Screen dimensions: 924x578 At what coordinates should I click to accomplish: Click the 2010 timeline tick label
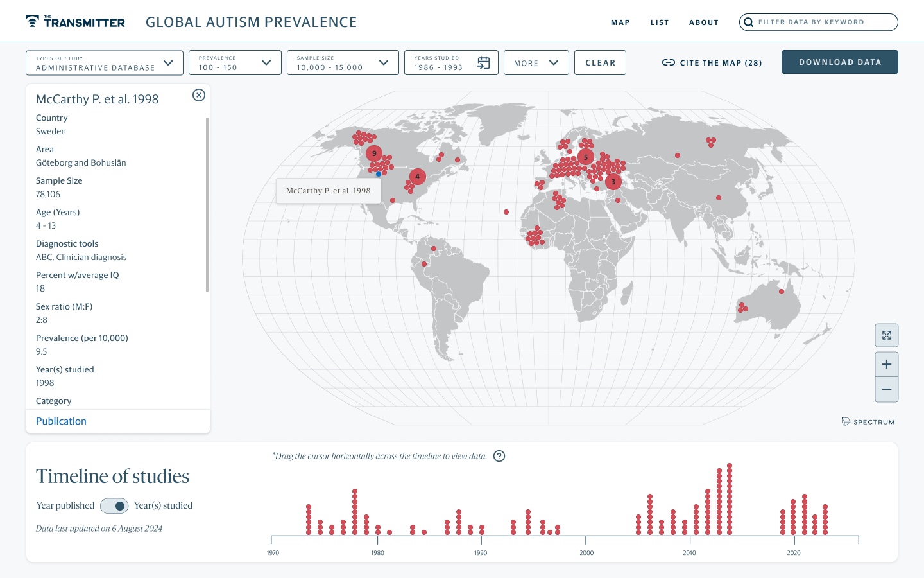click(689, 553)
